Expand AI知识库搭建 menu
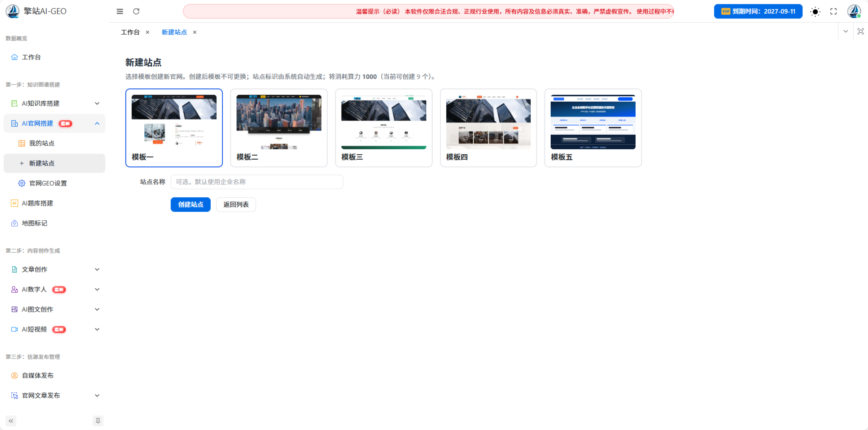Screen dimensions: 868x430 (x=54, y=103)
